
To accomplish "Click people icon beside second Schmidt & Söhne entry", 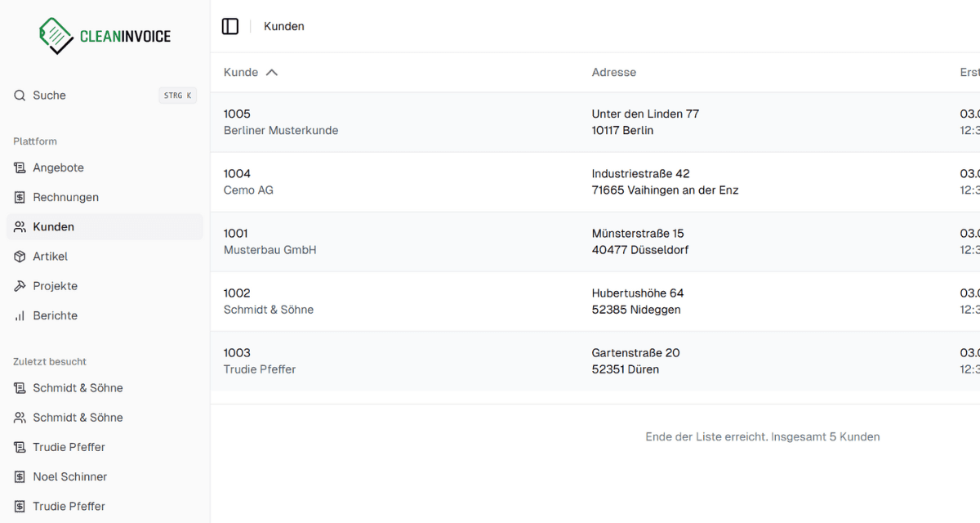I will pyautogui.click(x=20, y=418).
